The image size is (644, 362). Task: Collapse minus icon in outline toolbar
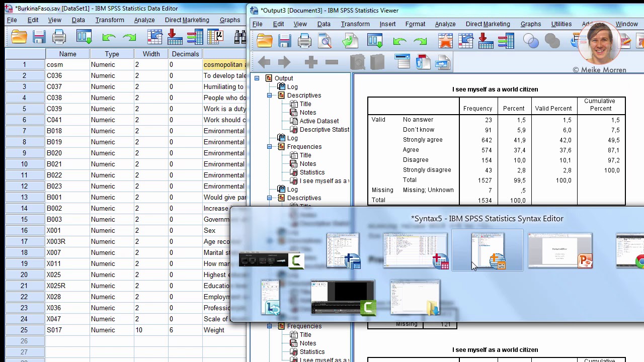tap(332, 62)
